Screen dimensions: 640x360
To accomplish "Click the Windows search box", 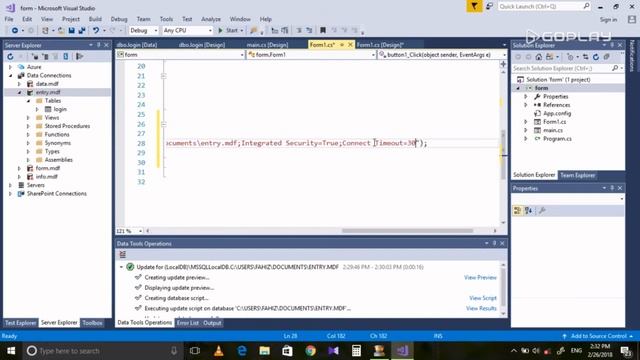I will 102,351.
